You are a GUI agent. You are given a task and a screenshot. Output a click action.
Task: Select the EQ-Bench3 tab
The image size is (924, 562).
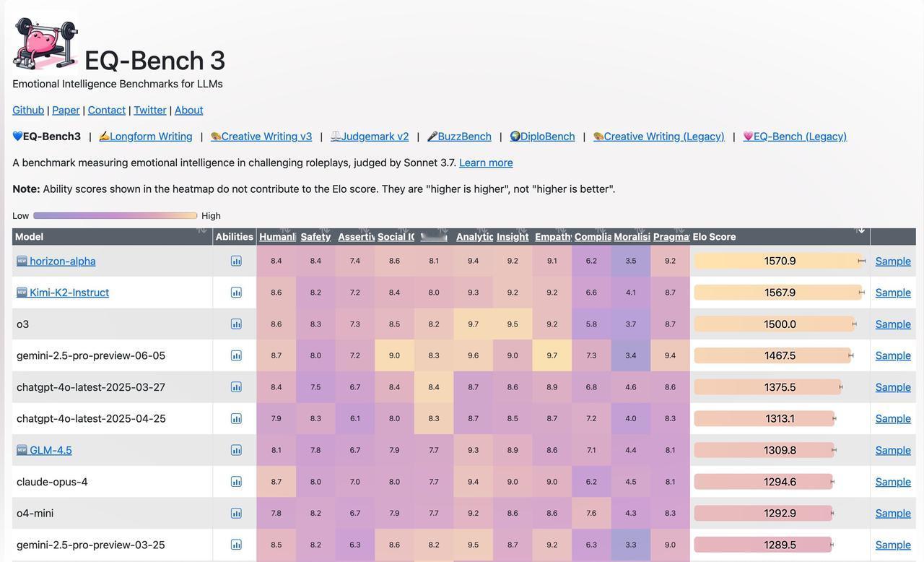pyautogui.click(x=46, y=137)
